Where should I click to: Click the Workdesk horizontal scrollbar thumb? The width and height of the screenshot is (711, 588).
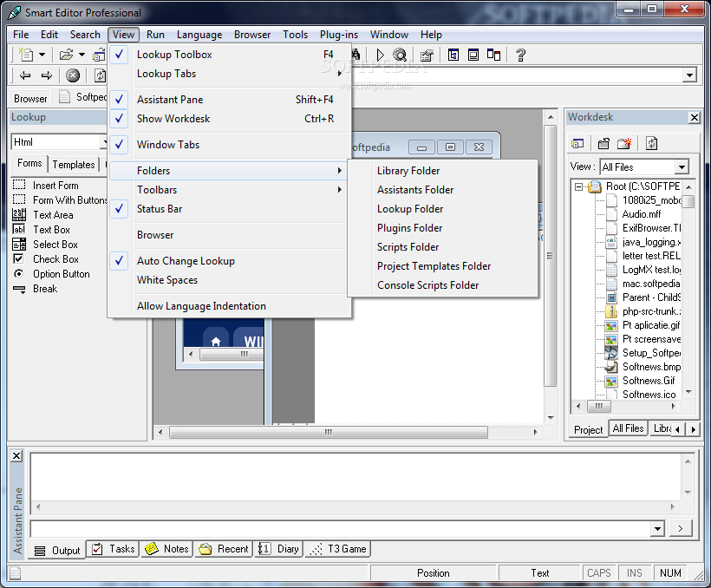[x=599, y=406]
